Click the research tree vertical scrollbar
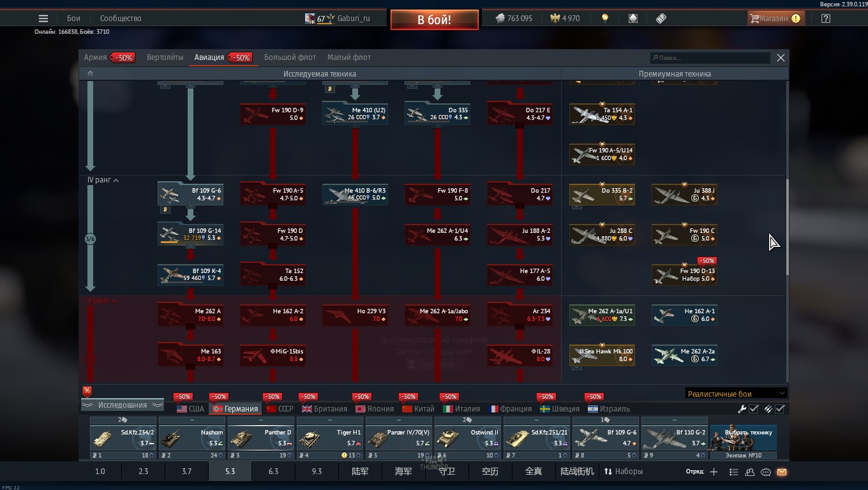This screenshot has width=868, height=490. point(787,227)
